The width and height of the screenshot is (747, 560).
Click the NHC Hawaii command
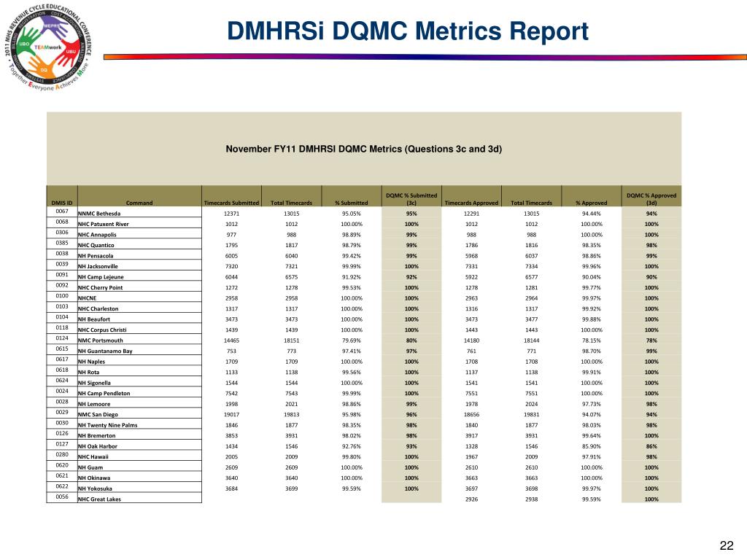coord(93,456)
